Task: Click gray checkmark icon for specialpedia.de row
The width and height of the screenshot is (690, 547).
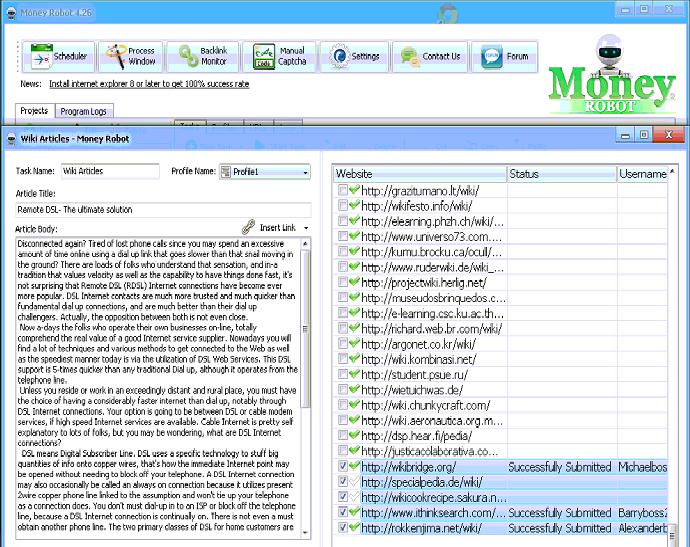Action: click(x=354, y=481)
